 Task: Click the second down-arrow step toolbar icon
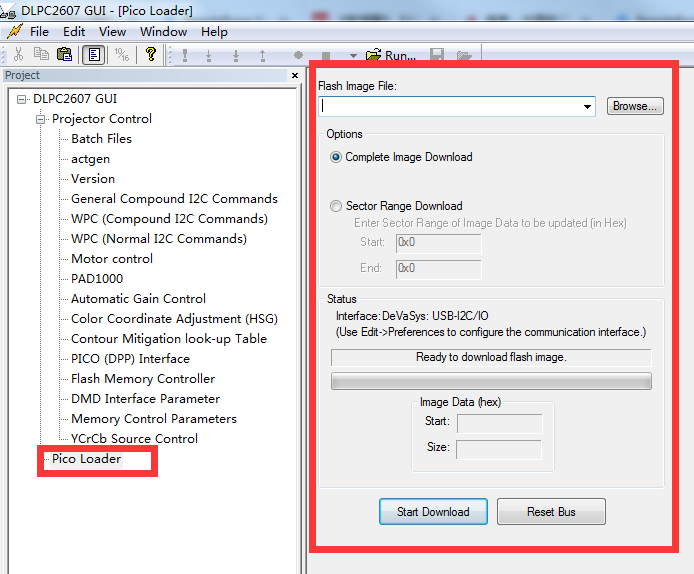pos(236,56)
